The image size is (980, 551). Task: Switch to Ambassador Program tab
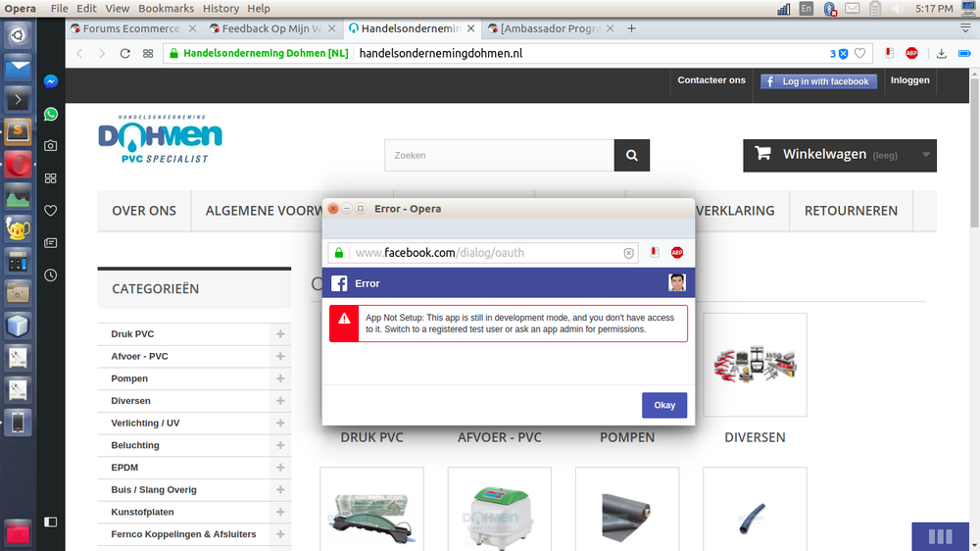coord(545,28)
